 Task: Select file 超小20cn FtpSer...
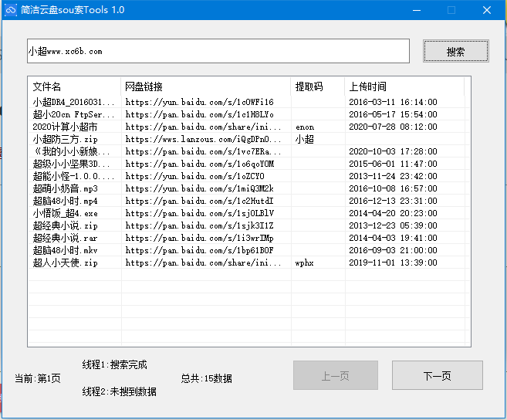coord(73,114)
